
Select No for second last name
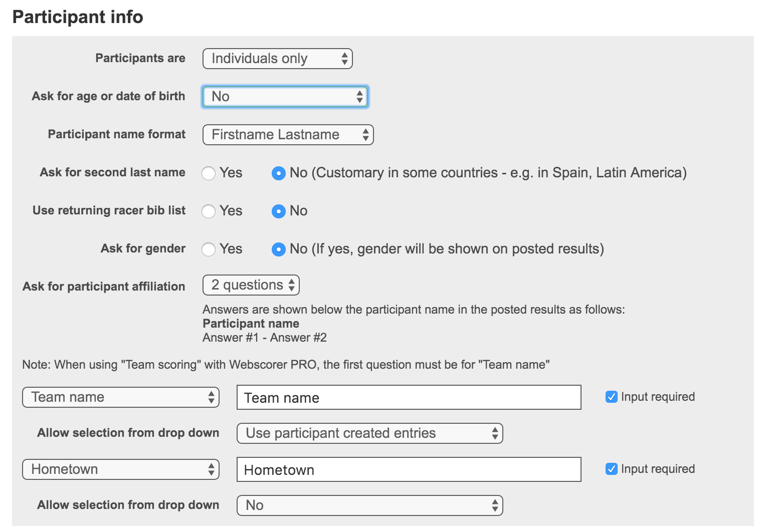coord(278,173)
